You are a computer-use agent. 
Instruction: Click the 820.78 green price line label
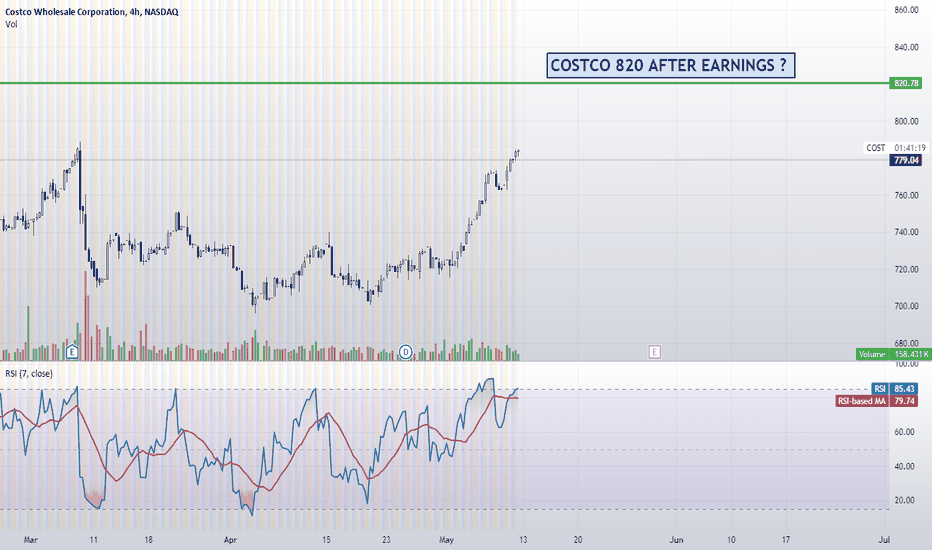pos(906,83)
